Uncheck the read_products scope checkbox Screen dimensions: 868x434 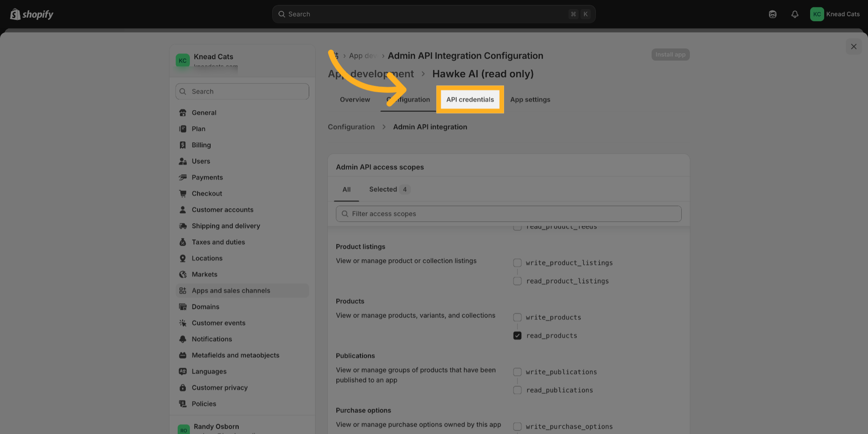pos(517,336)
